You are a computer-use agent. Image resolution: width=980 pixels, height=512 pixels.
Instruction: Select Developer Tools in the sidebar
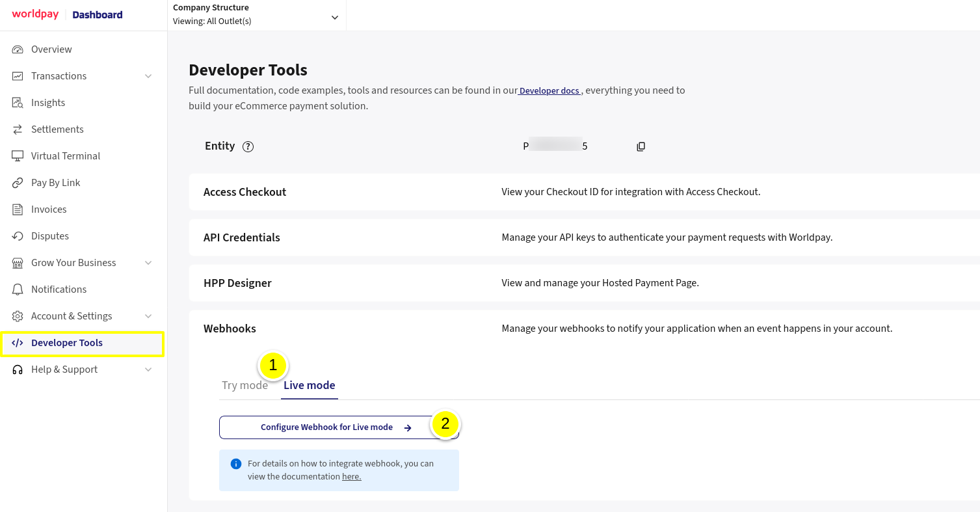click(82, 343)
